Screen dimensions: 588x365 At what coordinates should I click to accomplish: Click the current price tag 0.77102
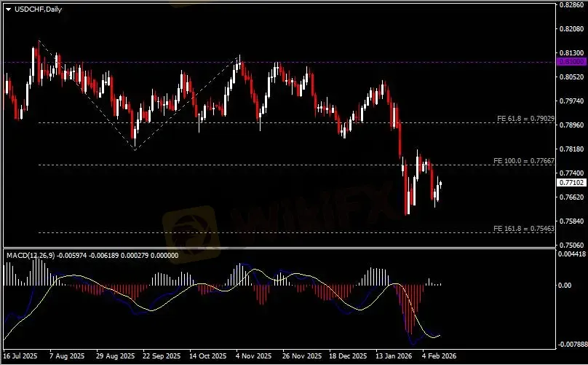[x=571, y=185]
